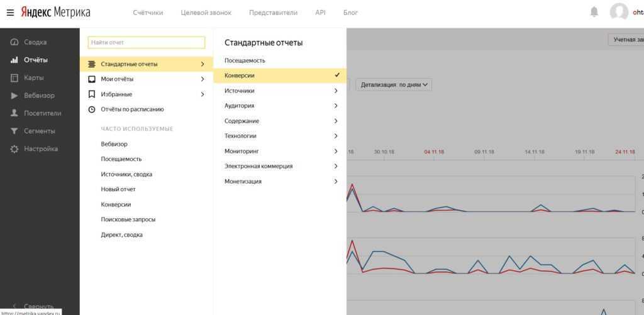Click the Найти отчет search field
Image resolution: width=644 pixels, height=315 pixels.
147,42
